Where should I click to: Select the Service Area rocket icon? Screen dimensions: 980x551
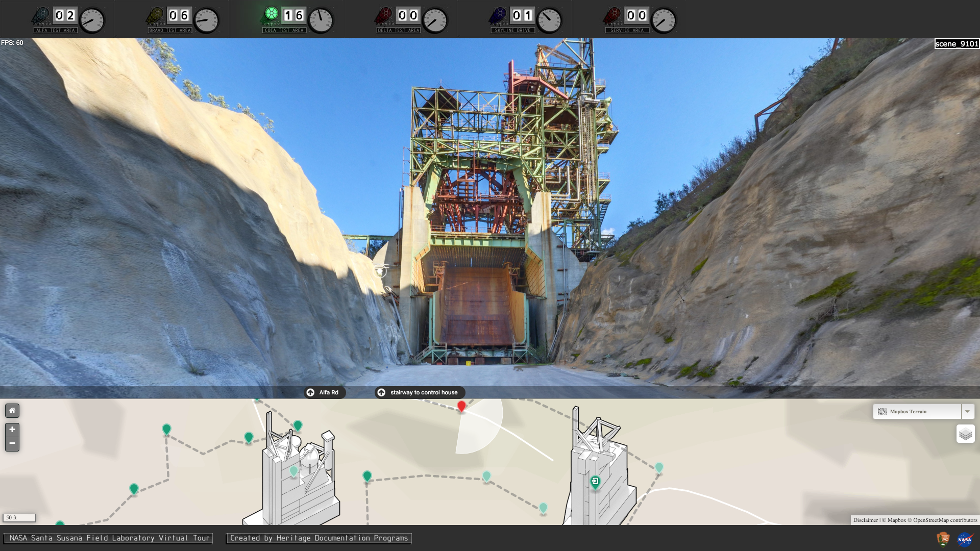612,16
